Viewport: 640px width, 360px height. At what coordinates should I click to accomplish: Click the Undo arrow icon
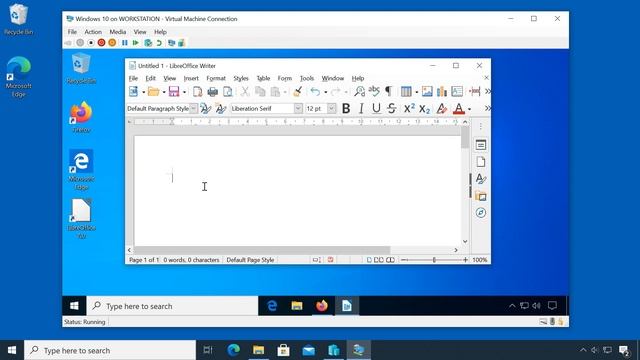click(315, 91)
